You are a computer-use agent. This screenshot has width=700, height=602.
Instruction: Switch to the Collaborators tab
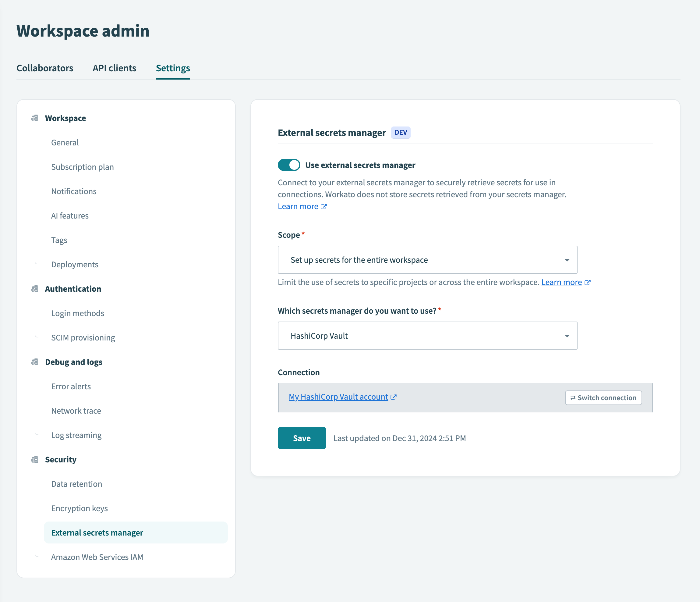pyautogui.click(x=45, y=68)
